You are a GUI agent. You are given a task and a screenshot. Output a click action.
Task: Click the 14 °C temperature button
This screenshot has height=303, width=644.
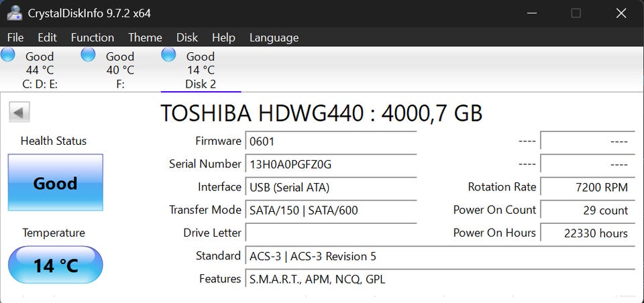point(55,265)
